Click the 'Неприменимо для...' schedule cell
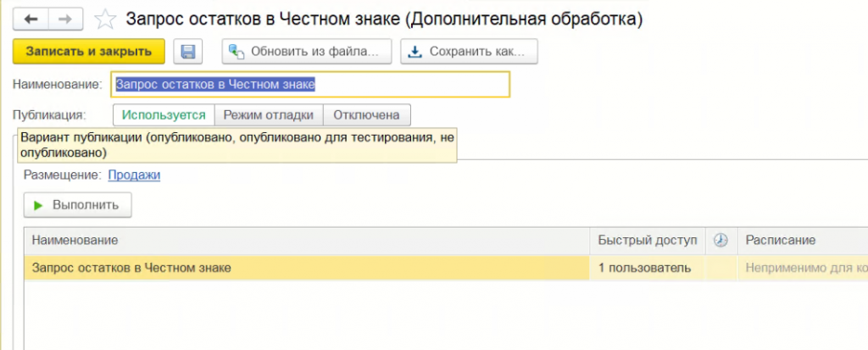The image size is (868, 350). [805, 268]
